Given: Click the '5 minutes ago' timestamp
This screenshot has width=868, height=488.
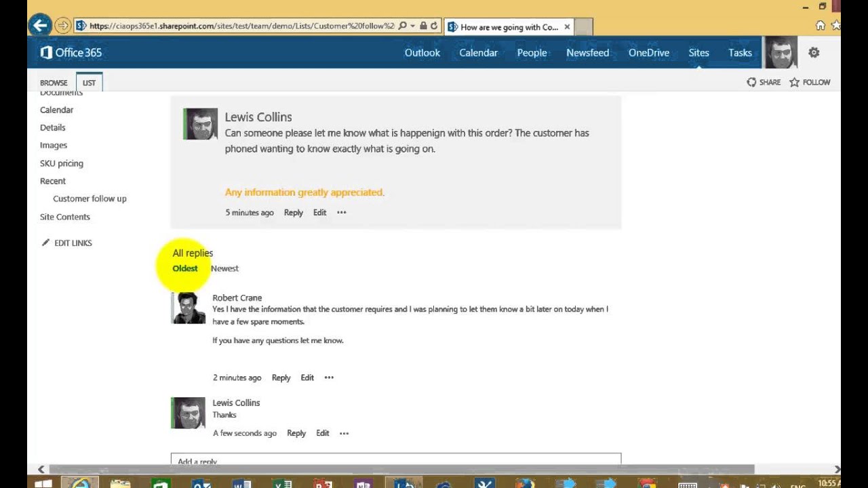Looking at the screenshot, I should pyautogui.click(x=250, y=212).
